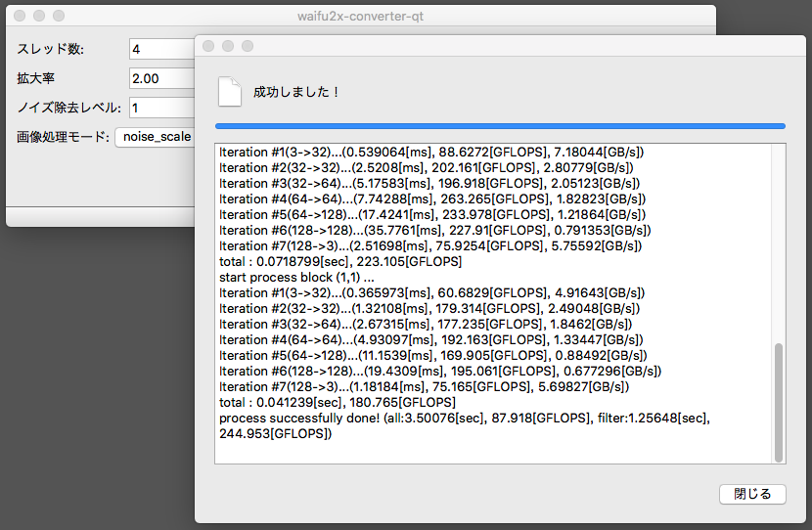The height and width of the screenshot is (530, 812).
Task: Focus the 拡大率 field showing 2.00
Action: (x=161, y=78)
